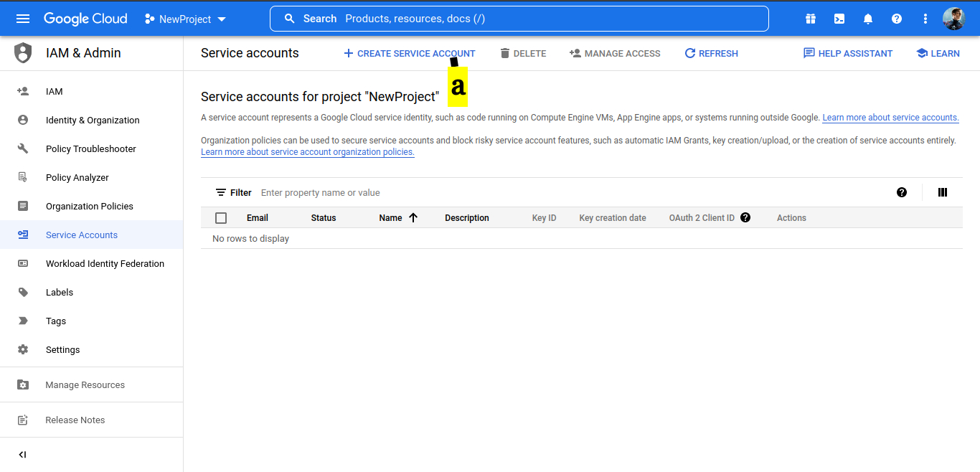Click Manage Access button
Viewport: 980px width, 472px height.
tap(615, 53)
